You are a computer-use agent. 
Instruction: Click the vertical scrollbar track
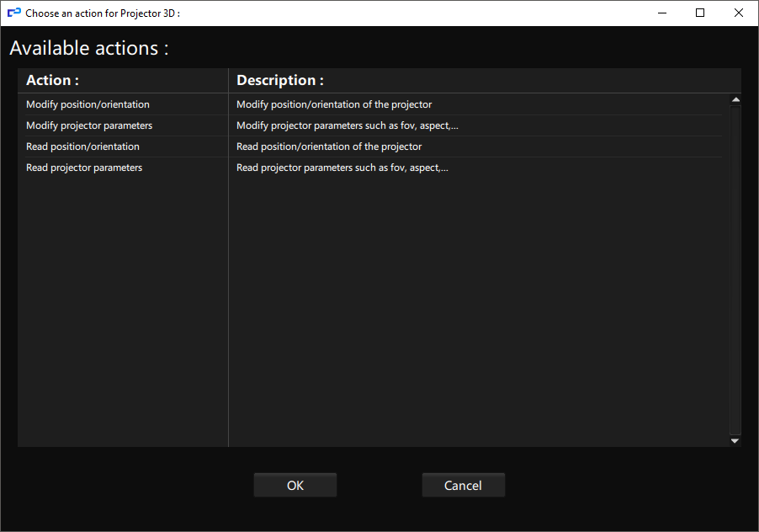[x=735, y=269]
